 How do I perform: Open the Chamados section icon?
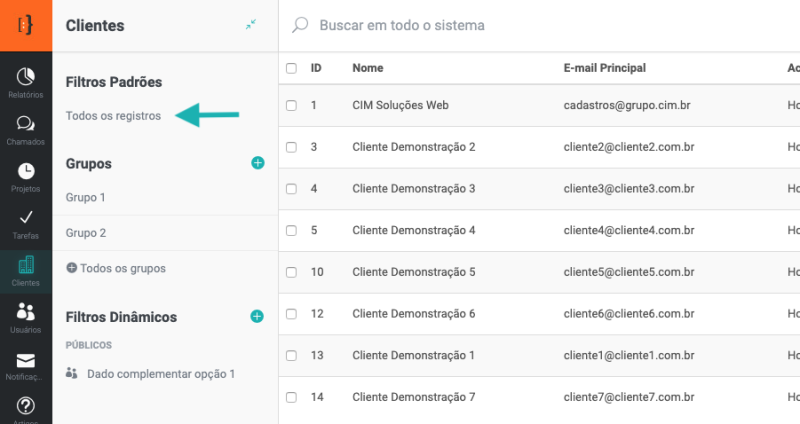pyautogui.click(x=26, y=126)
